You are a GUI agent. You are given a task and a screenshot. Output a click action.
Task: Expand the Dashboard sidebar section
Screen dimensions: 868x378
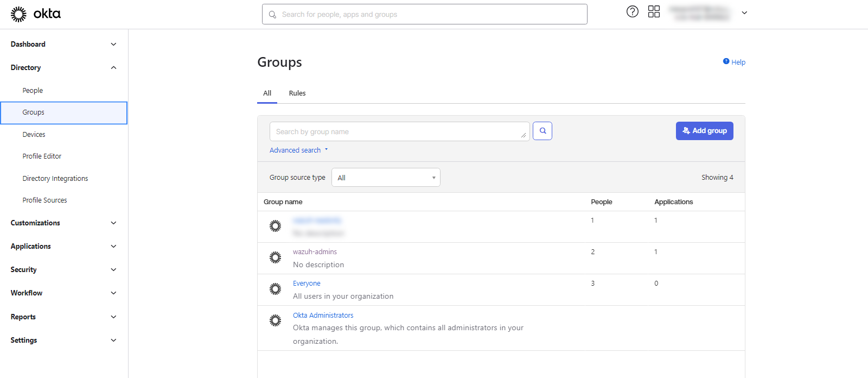coord(113,44)
